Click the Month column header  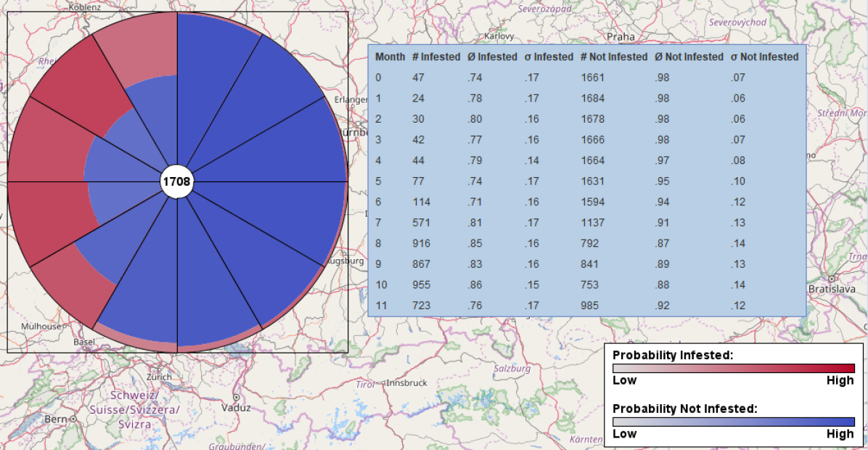tap(390, 57)
